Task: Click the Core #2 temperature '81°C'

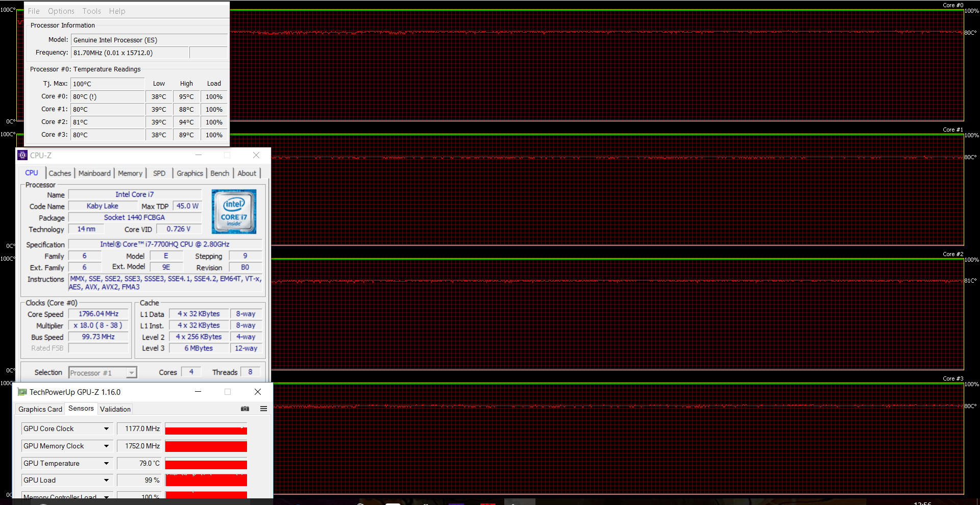Action: (x=107, y=122)
